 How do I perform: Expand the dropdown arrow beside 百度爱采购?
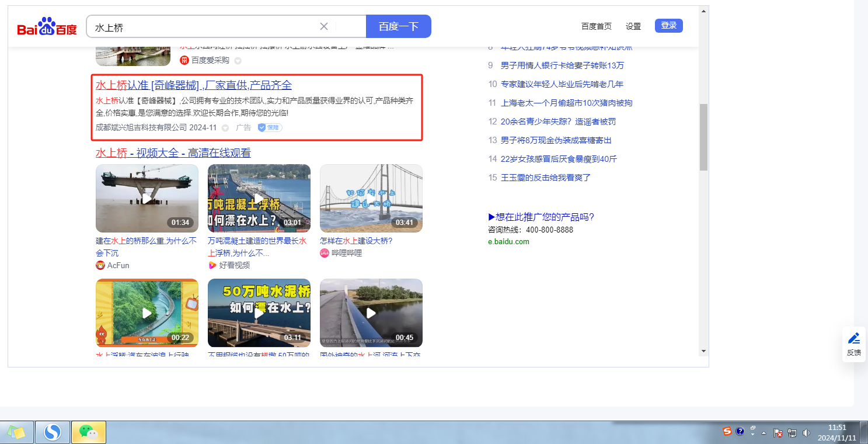(238, 61)
